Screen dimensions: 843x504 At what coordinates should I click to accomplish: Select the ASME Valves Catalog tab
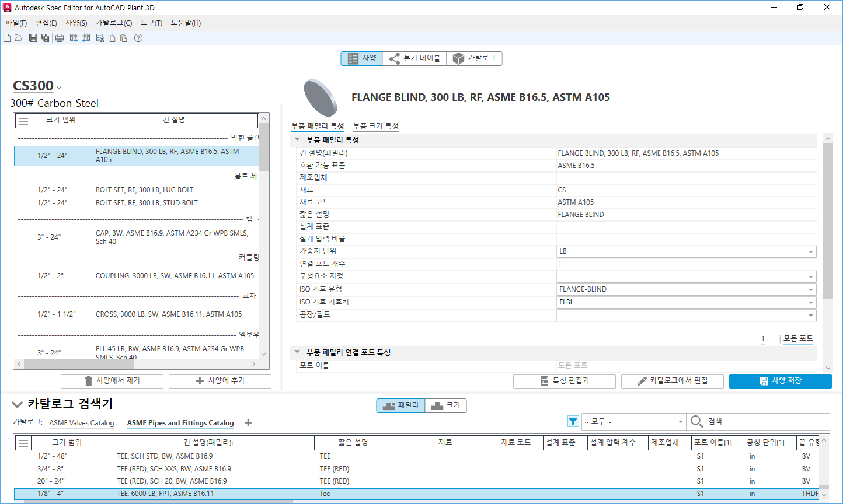click(82, 423)
